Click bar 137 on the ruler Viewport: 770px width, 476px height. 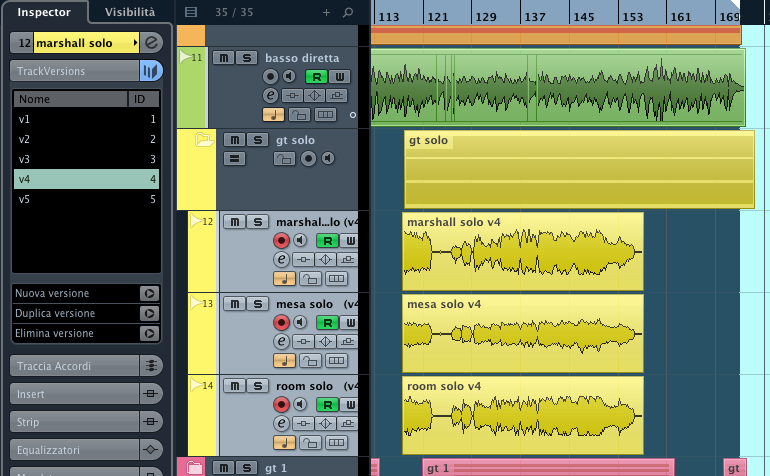click(535, 16)
